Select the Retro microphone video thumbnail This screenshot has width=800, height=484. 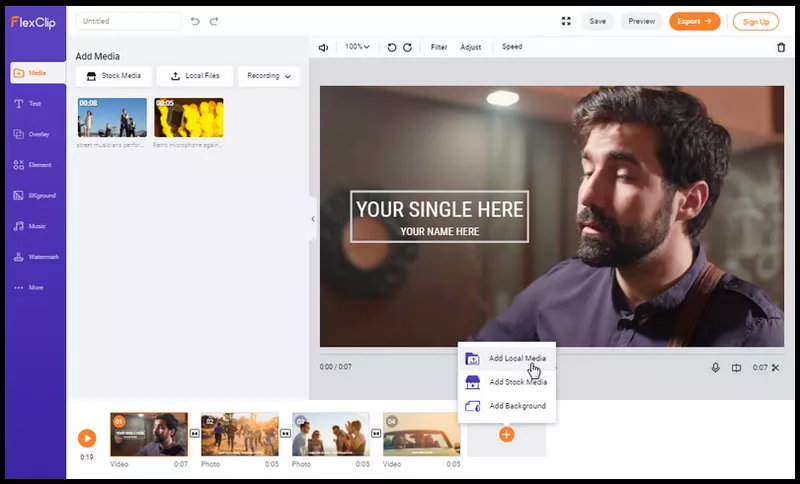click(189, 117)
